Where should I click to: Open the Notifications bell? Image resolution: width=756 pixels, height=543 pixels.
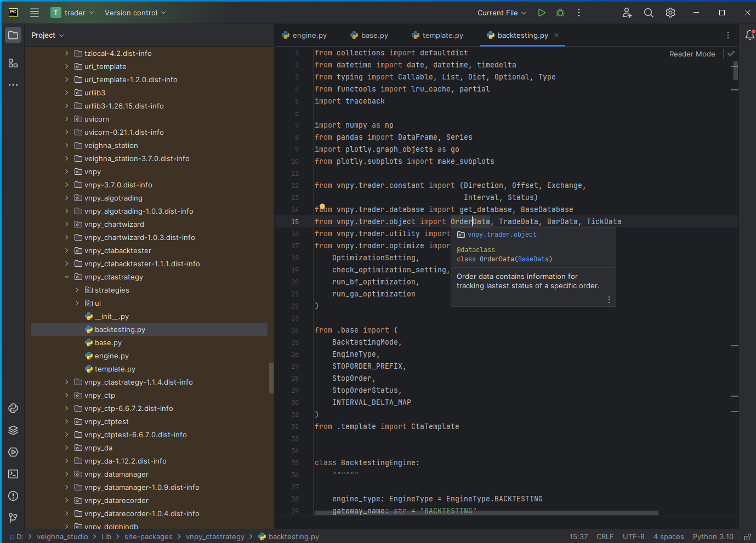(x=749, y=35)
